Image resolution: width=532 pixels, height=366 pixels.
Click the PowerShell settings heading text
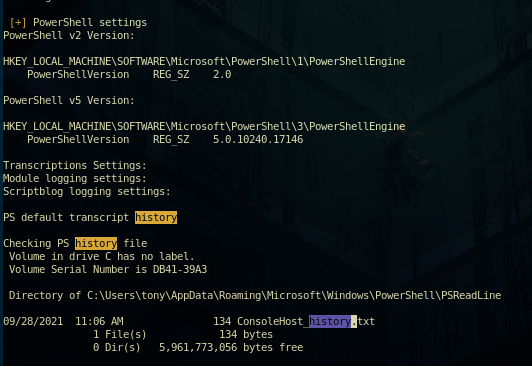click(x=90, y=22)
